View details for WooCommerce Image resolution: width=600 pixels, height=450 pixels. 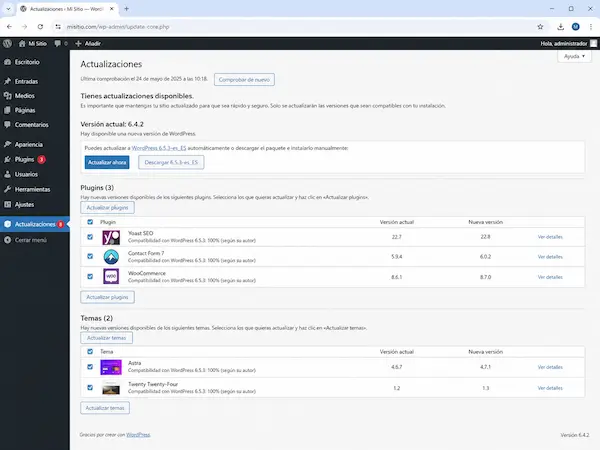(x=550, y=277)
